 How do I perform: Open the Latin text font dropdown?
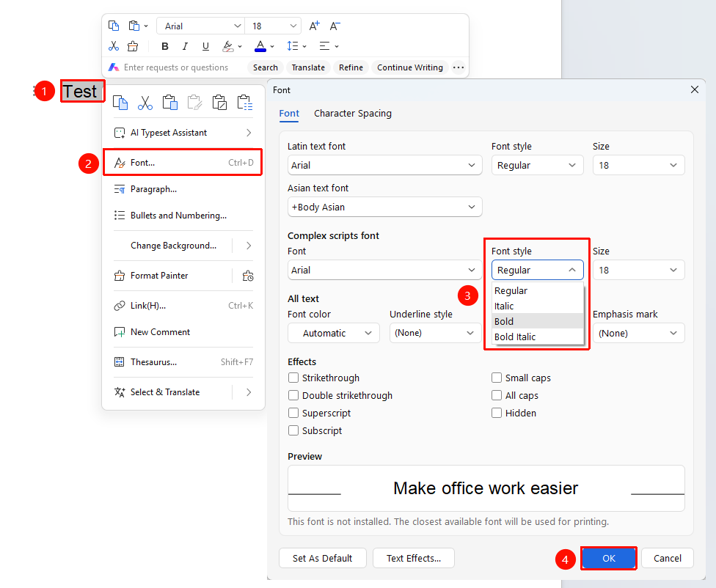(384, 165)
